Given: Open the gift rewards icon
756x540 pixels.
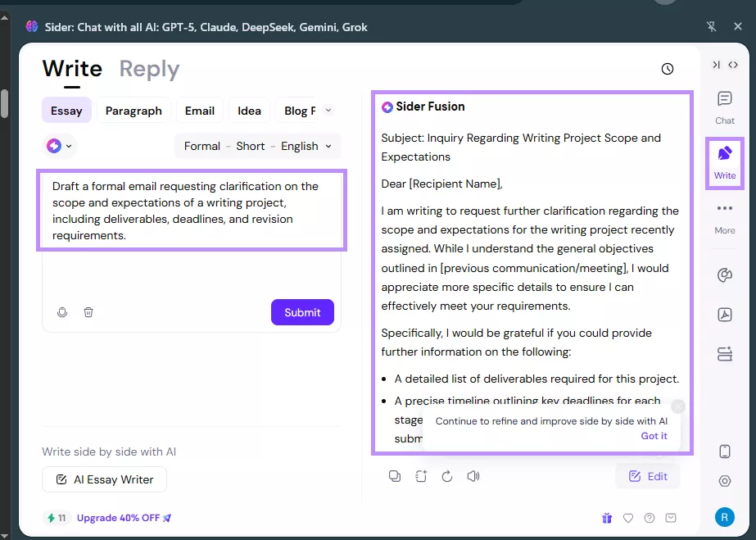Looking at the screenshot, I should click(607, 518).
